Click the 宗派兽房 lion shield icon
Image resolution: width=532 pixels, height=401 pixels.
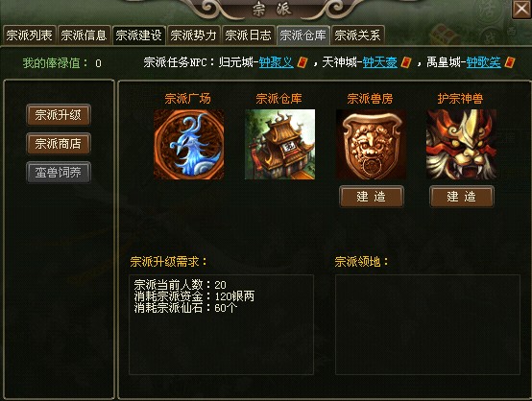(x=371, y=145)
